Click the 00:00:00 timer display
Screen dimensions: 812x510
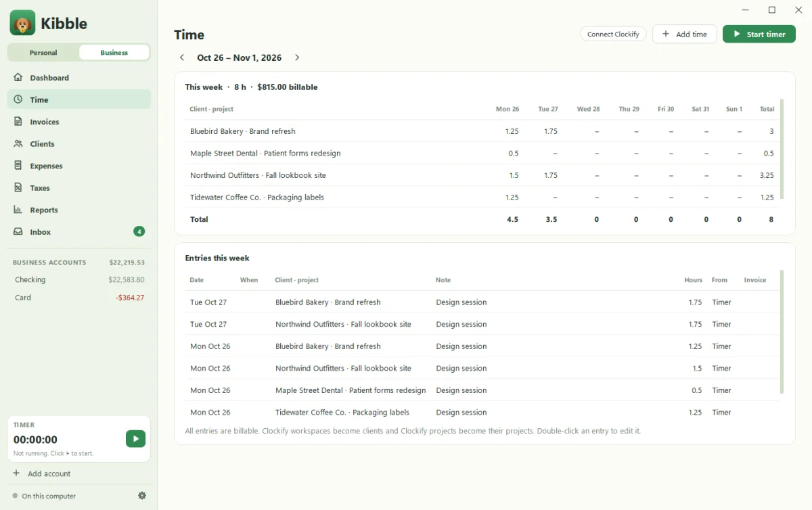pos(35,440)
